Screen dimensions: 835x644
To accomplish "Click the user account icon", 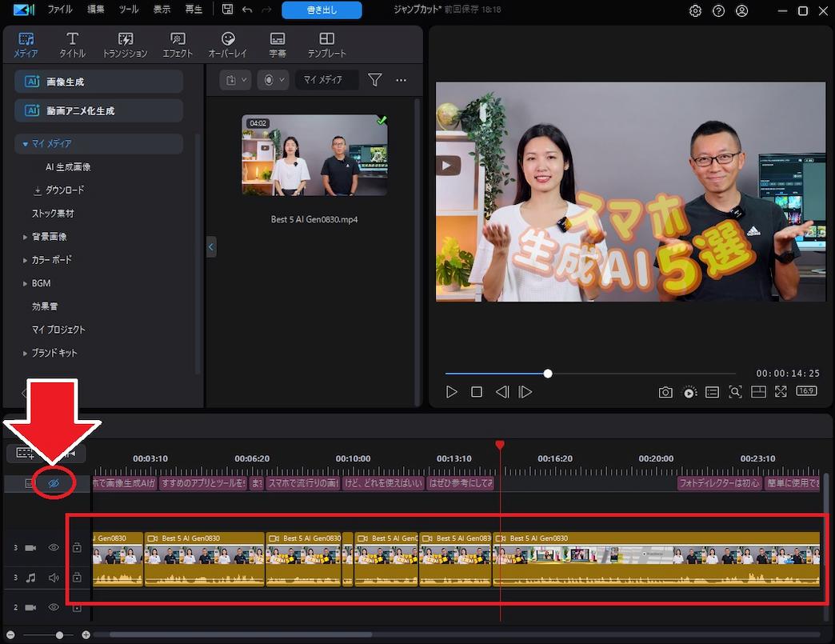I will point(741,11).
